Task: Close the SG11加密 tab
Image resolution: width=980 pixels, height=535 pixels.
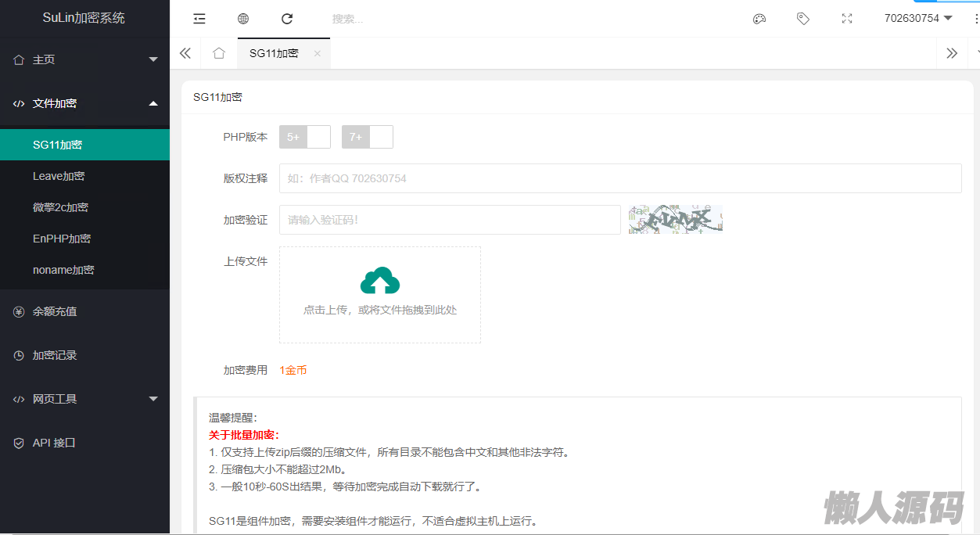Action: (317, 53)
